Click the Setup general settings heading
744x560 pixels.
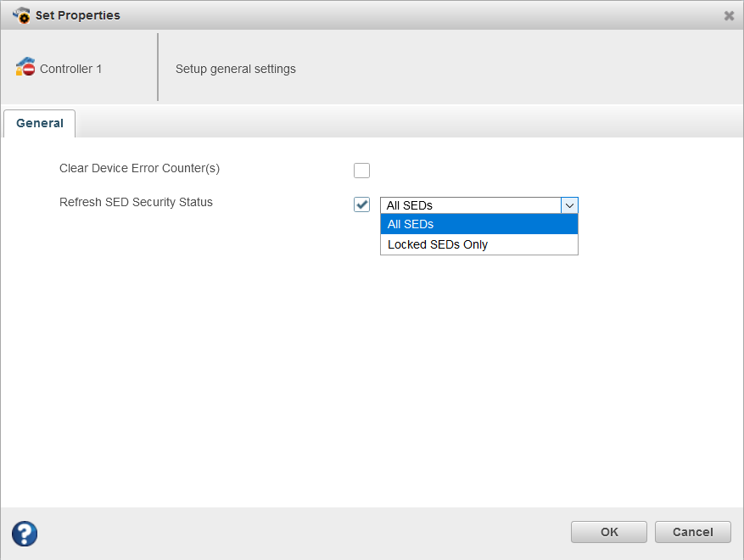[x=236, y=69]
